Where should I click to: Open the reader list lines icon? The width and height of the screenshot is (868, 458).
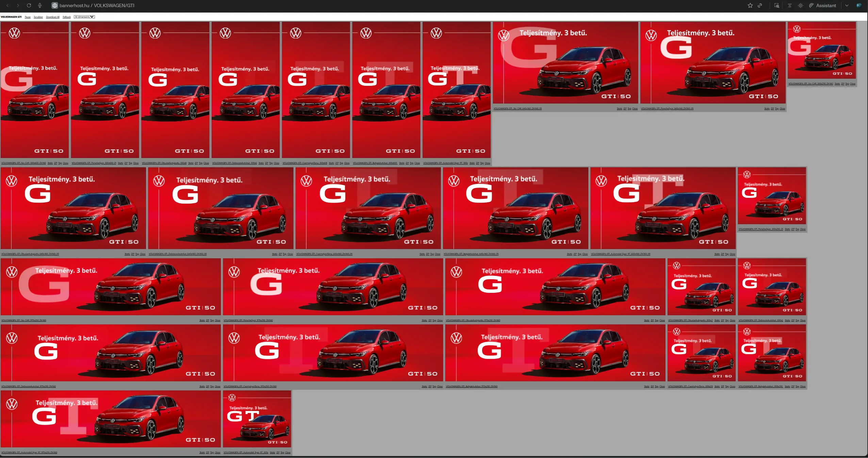coord(790,5)
